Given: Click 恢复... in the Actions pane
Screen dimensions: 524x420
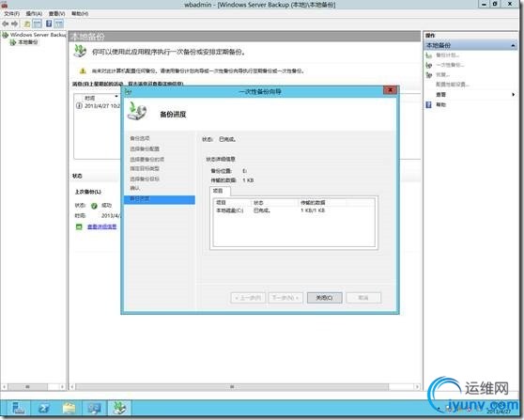Looking at the screenshot, I should 443,75.
